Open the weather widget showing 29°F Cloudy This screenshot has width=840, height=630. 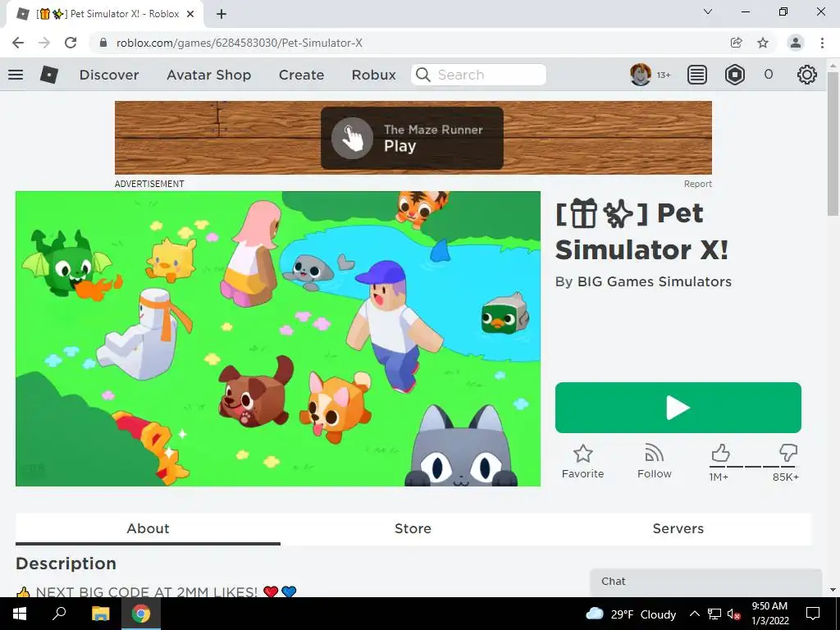[x=631, y=614]
